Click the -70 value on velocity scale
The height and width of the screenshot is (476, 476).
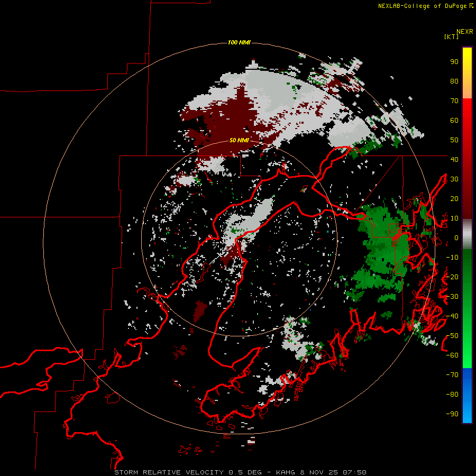pyautogui.click(x=452, y=375)
